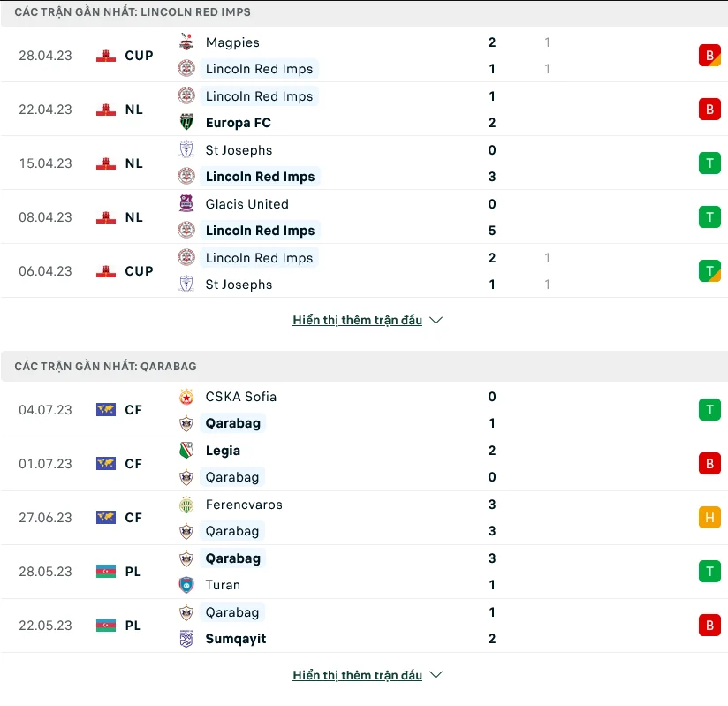Screen dimensions: 728x706
Task: Click the Sumqayit team badge
Action: [186, 638]
